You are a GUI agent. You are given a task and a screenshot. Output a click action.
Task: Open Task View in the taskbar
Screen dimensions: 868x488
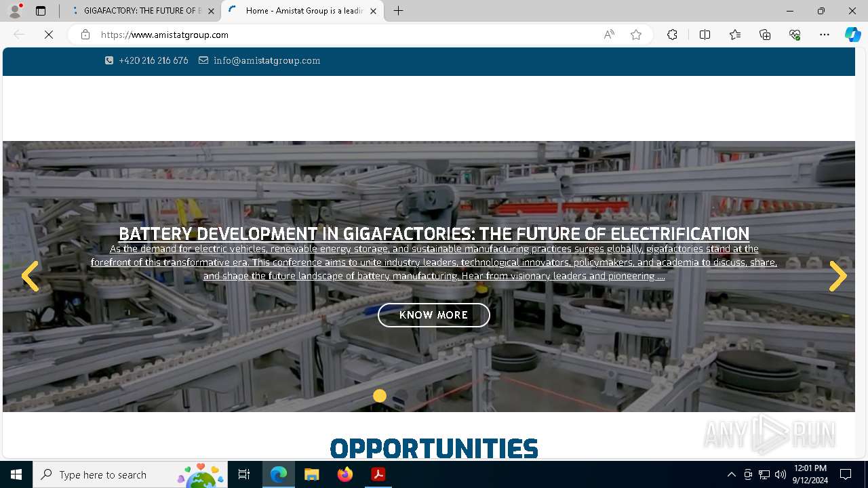click(x=244, y=474)
